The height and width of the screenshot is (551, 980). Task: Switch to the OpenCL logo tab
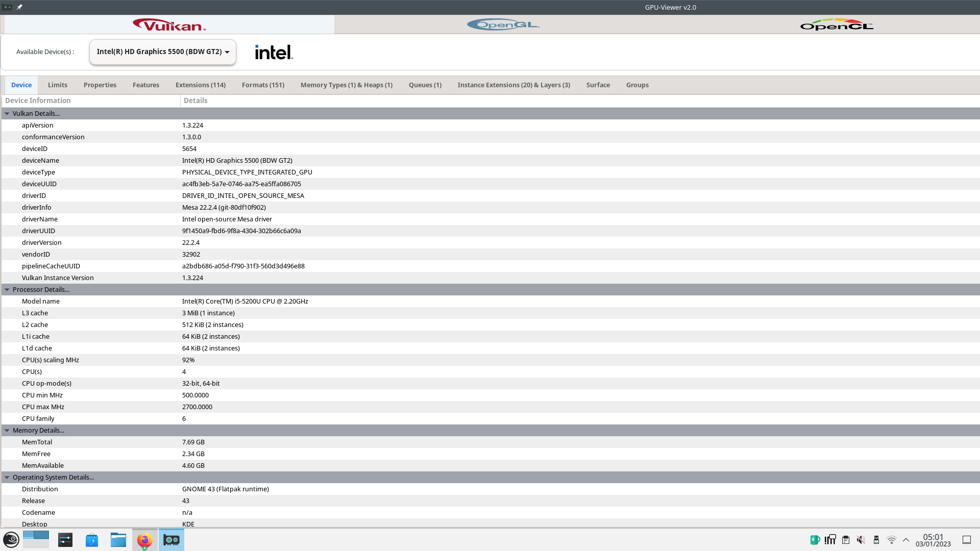pyautogui.click(x=836, y=24)
